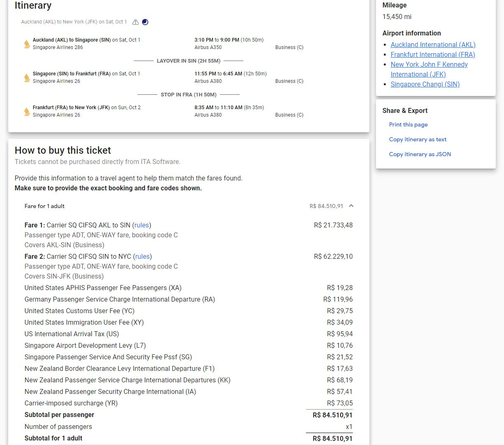
Task: Click Business (C) on the AKL to SIN flight
Action: click(289, 47)
